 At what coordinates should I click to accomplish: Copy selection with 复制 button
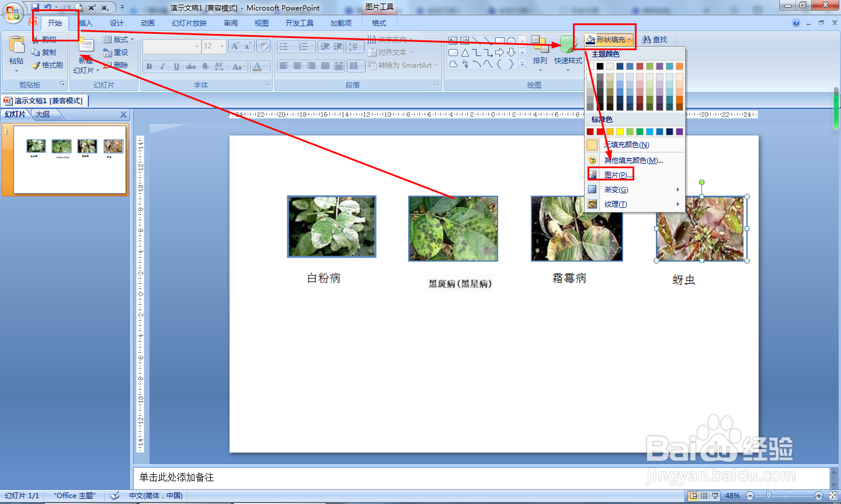(44, 53)
